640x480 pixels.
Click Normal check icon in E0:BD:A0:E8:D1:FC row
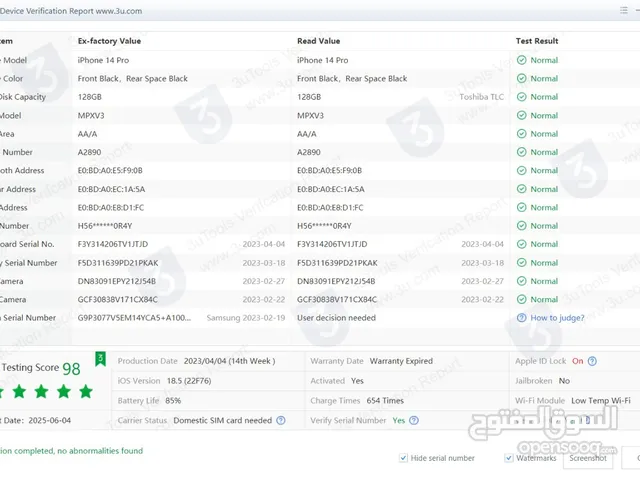click(x=521, y=207)
